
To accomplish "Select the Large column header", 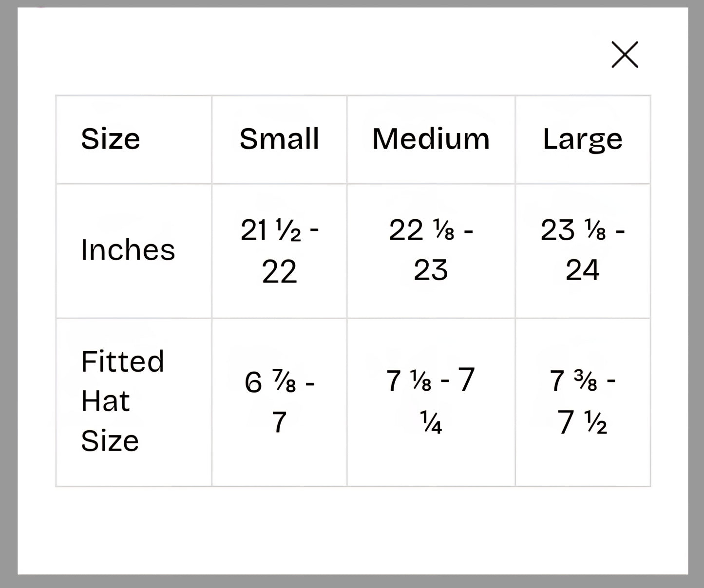I will (x=583, y=139).
